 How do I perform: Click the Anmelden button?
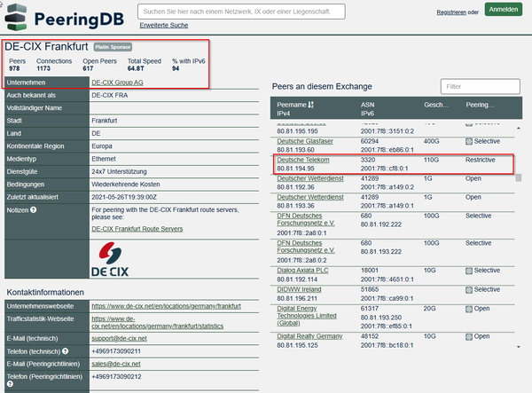pyautogui.click(x=503, y=10)
